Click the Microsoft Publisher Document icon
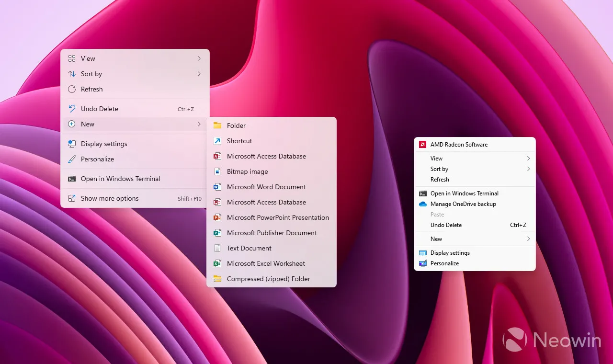The width and height of the screenshot is (613, 364). coord(217,233)
